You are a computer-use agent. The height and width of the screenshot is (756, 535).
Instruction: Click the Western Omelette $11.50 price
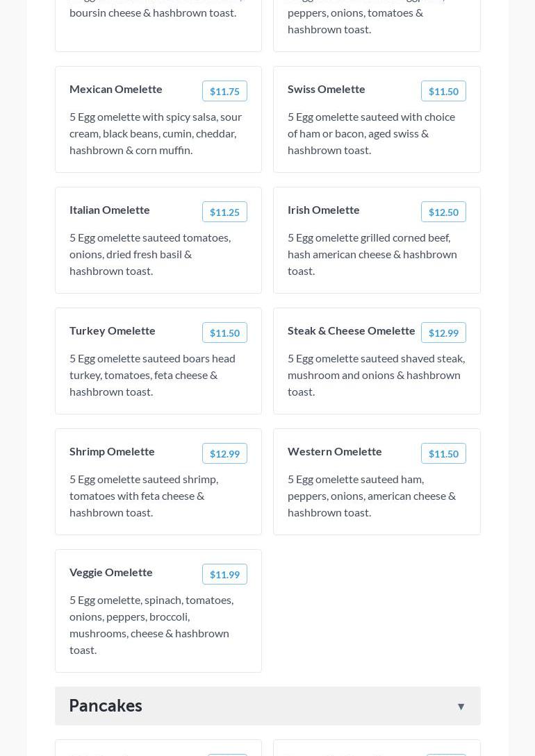pos(443,454)
